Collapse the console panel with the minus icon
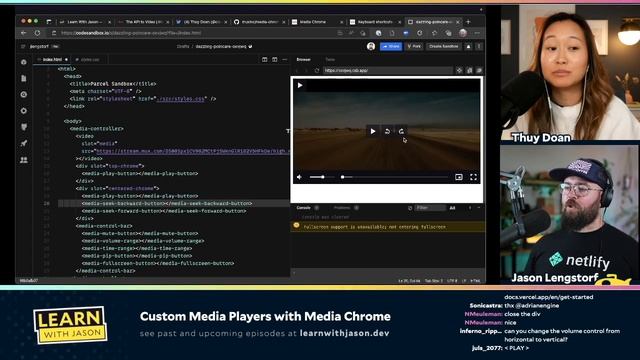Image resolution: width=640 pixels, height=360 pixels. tap(479, 208)
